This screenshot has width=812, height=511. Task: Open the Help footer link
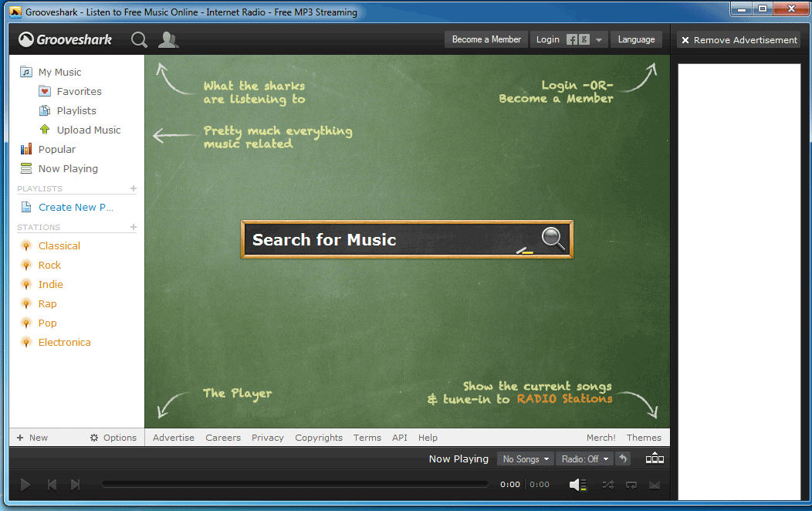(x=428, y=438)
